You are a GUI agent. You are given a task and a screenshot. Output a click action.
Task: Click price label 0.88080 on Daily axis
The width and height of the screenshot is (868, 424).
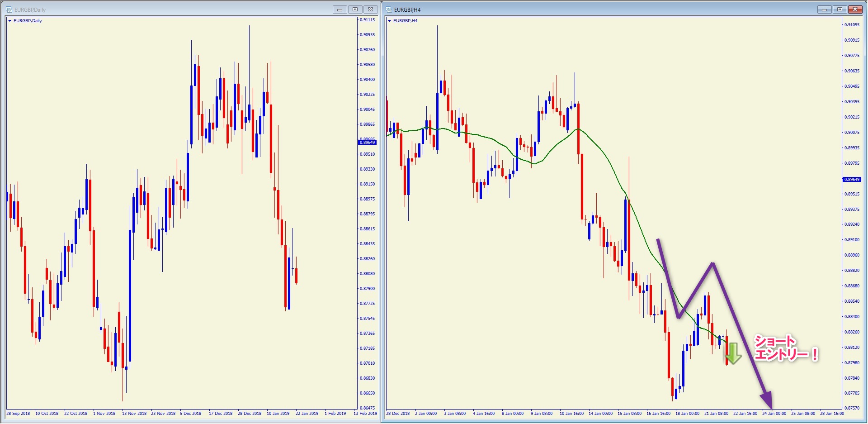[367, 274]
